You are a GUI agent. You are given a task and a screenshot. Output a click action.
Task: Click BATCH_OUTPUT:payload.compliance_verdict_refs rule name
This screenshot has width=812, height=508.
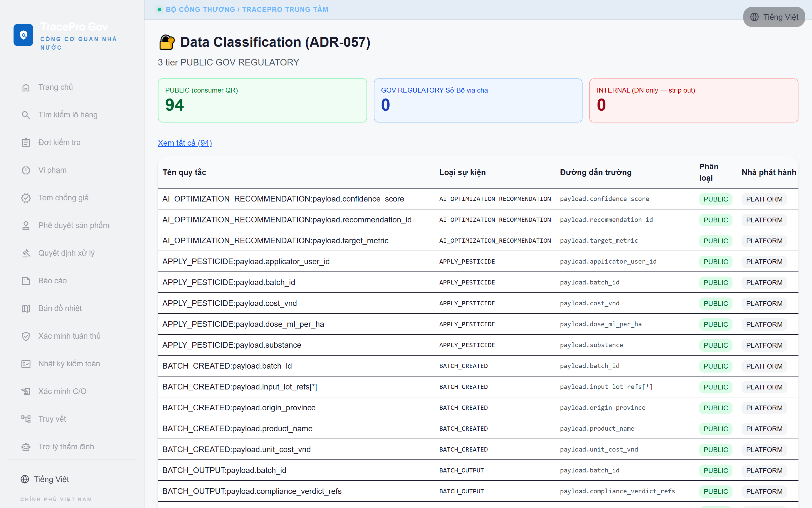click(x=252, y=491)
